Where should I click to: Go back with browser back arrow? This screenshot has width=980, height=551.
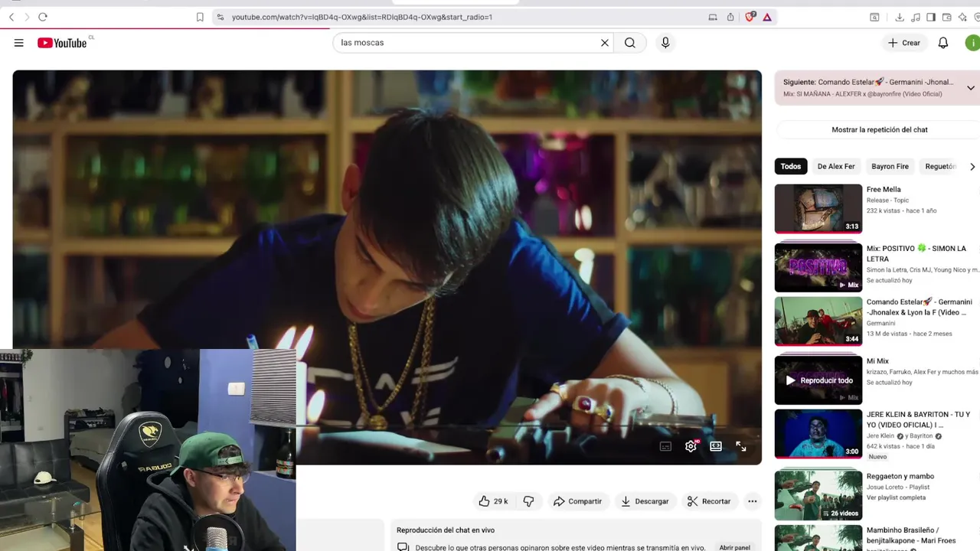coord(11,17)
